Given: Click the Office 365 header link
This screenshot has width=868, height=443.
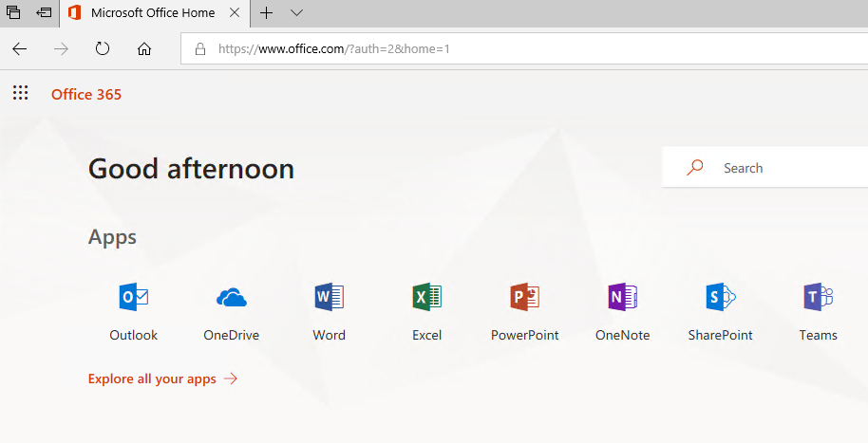Looking at the screenshot, I should pyautogui.click(x=86, y=94).
